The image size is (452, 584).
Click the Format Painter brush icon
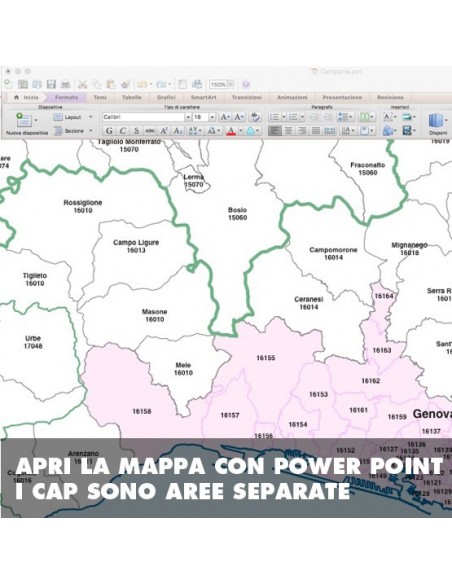tap(125, 84)
